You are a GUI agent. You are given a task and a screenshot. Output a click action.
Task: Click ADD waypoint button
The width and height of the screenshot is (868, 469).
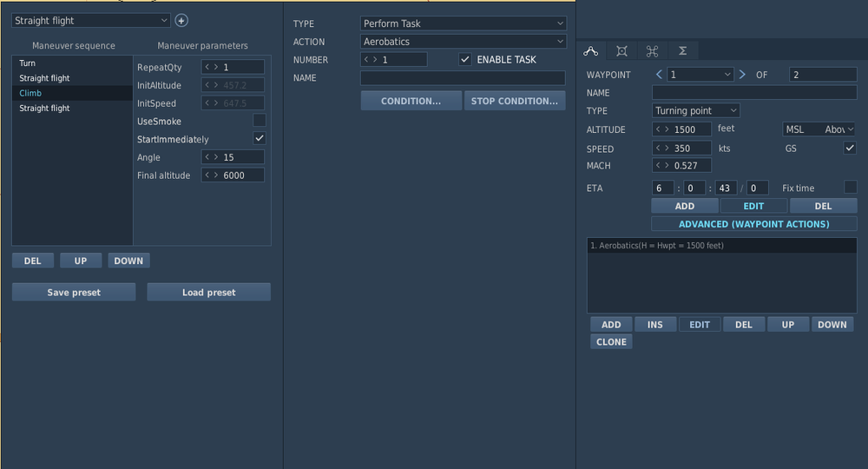click(685, 206)
